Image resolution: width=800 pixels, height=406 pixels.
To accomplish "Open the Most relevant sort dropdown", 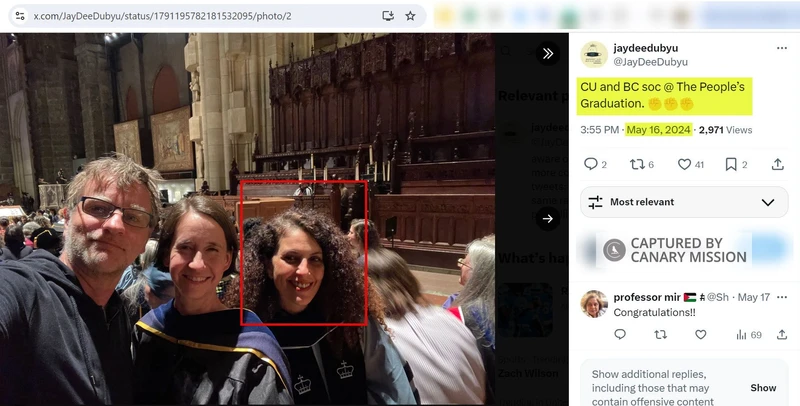I will [x=682, y=202].
